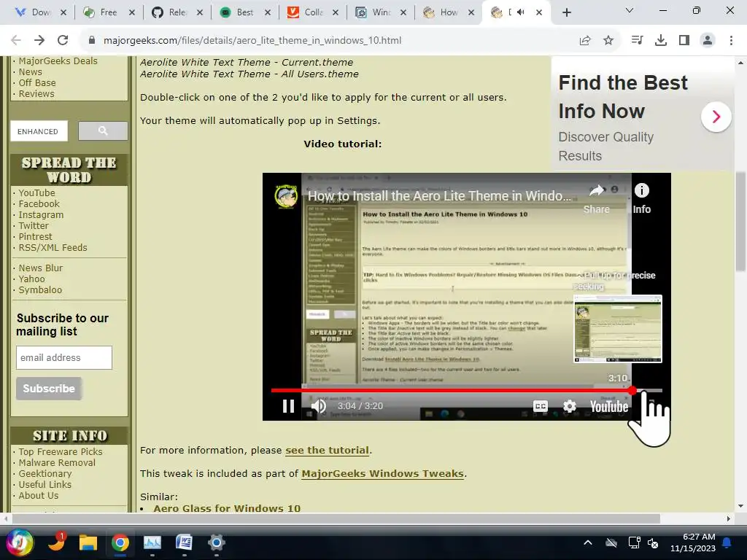Open the ad's pink arrow button
Image resolution: width=747 pixels, height=560 pixels.
tap(716, 117)
